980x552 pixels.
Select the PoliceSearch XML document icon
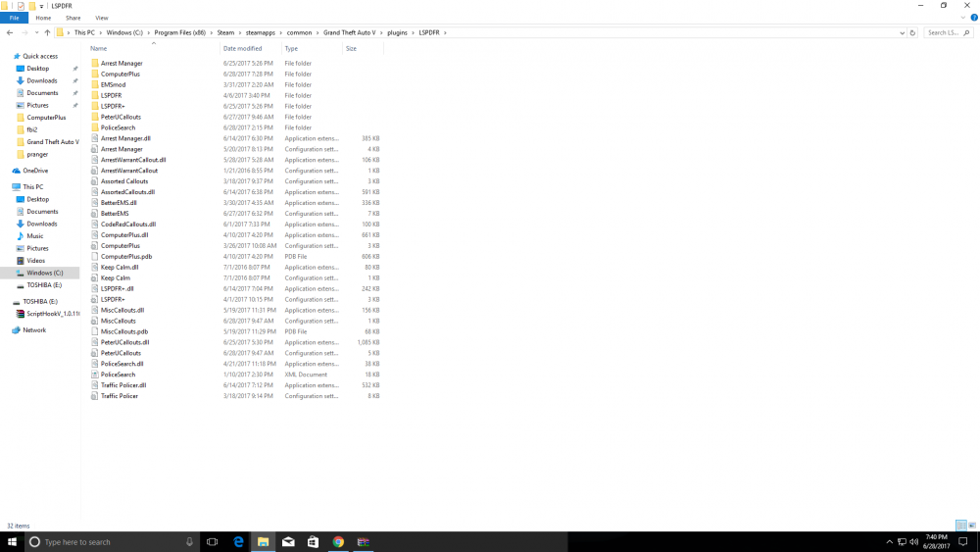95,375
